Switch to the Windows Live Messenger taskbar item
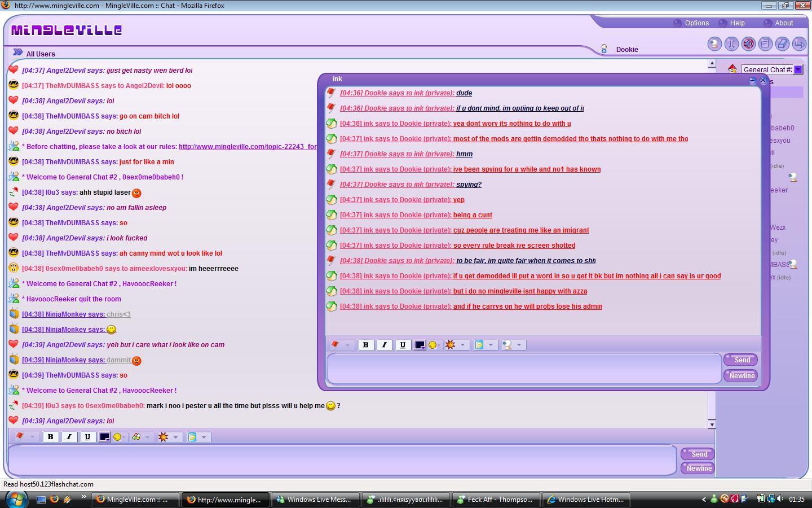 coord(315,500)
